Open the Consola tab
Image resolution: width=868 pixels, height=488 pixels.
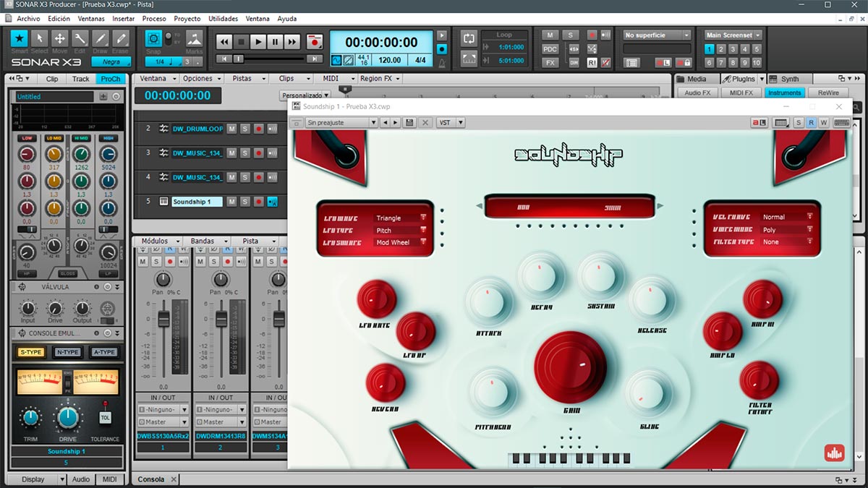(151, 479)
